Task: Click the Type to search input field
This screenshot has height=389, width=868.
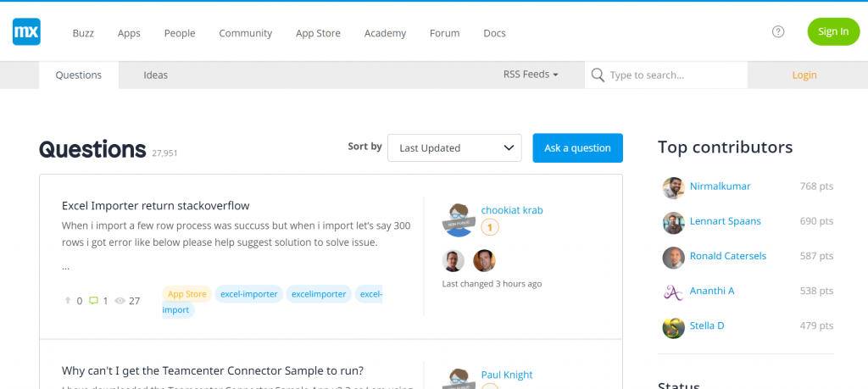Action: [674, 75]
